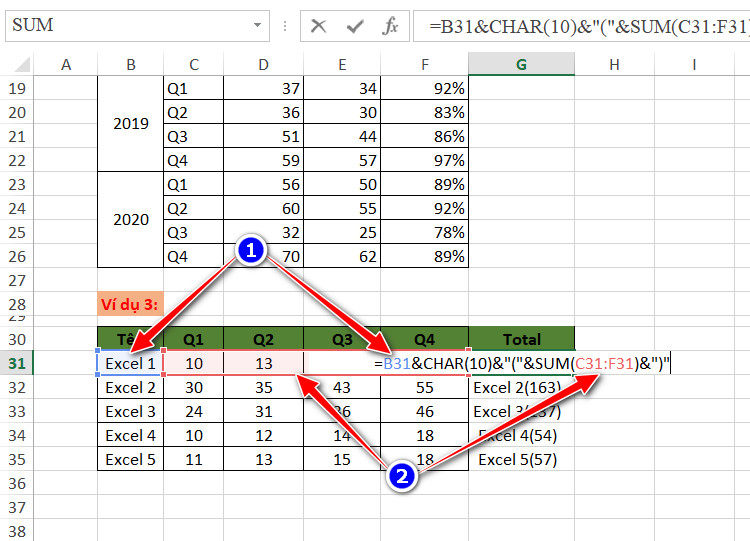
Task: Select column A header
Action: [66, 64]
